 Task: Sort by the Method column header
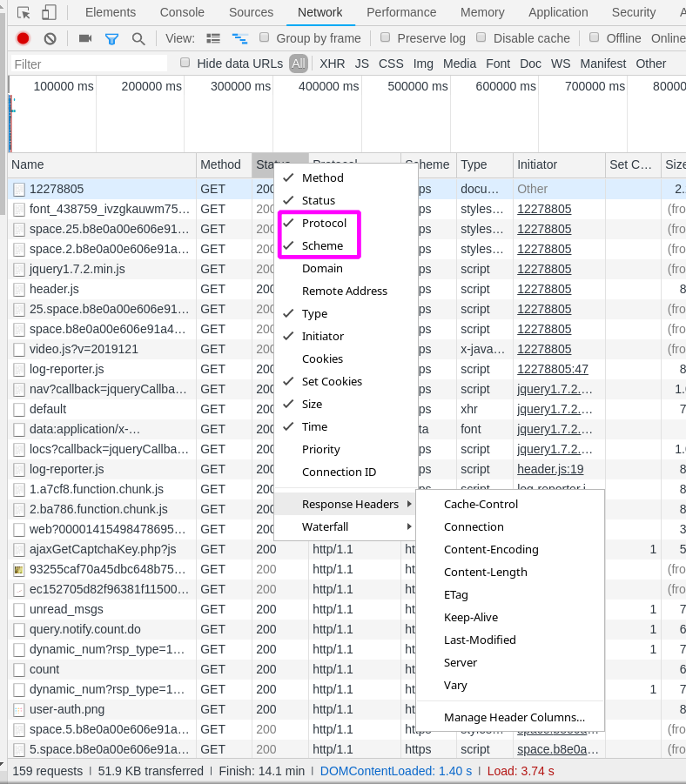click(224, 165)
